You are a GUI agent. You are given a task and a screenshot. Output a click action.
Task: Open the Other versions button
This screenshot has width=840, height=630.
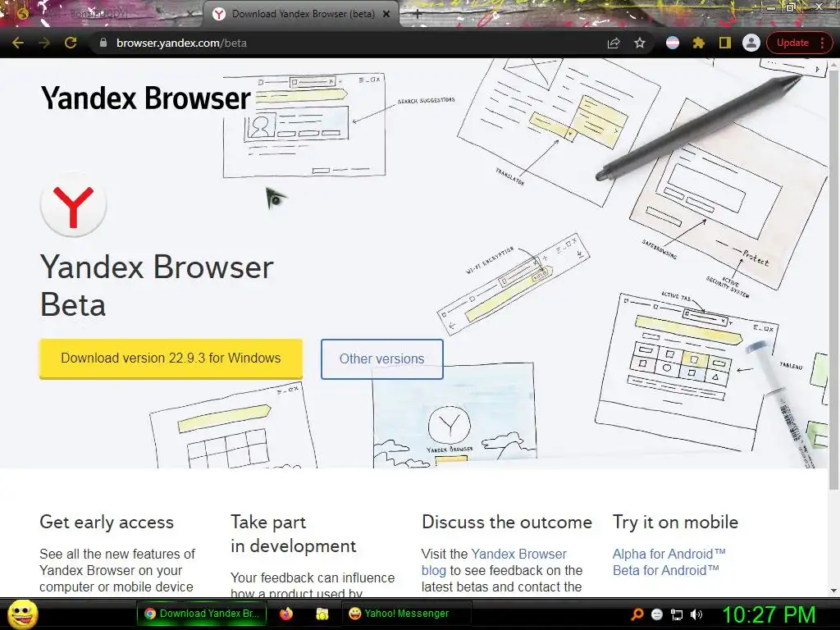382,359
